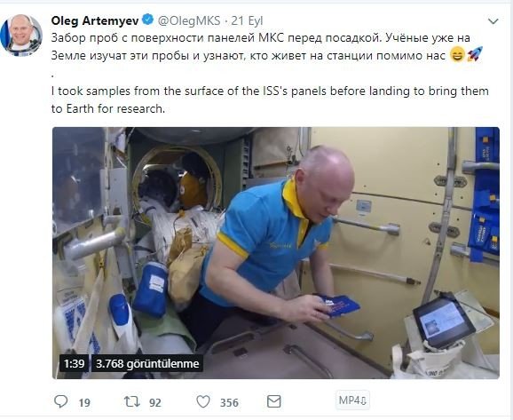Viewport: 513px width, 420px height.
Task: Click the retweet arrows icon
Action: (132, 401)
